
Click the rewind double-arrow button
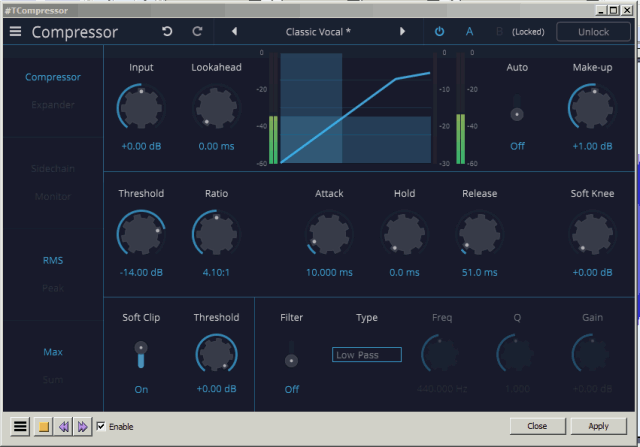tap(64, 427)
